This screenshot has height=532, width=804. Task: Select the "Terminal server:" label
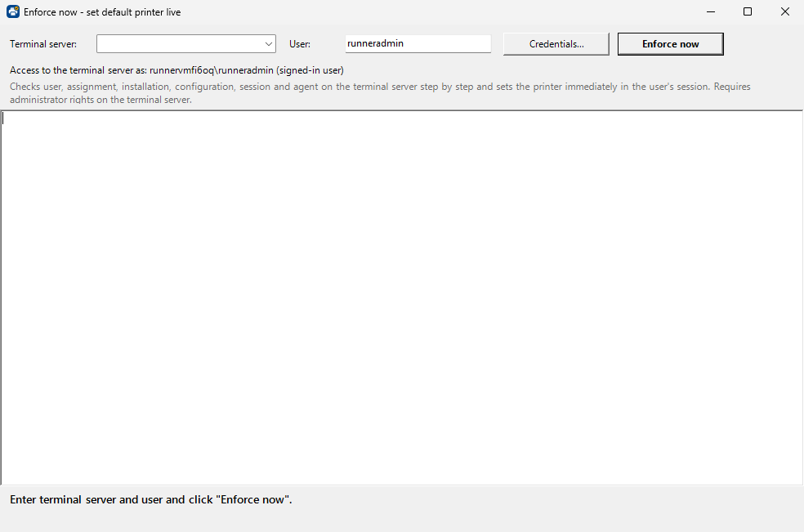[43, 44]
